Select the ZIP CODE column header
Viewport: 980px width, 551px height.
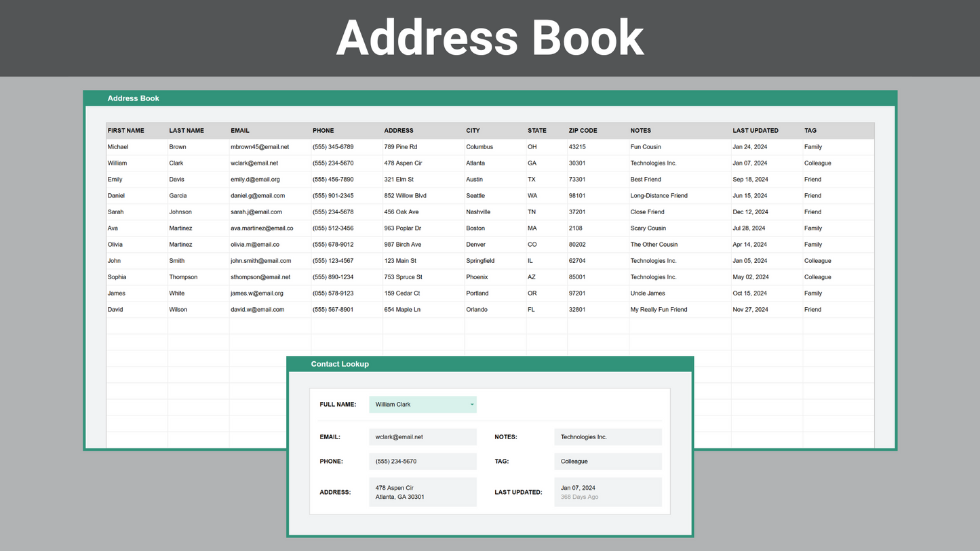[583, 130]
